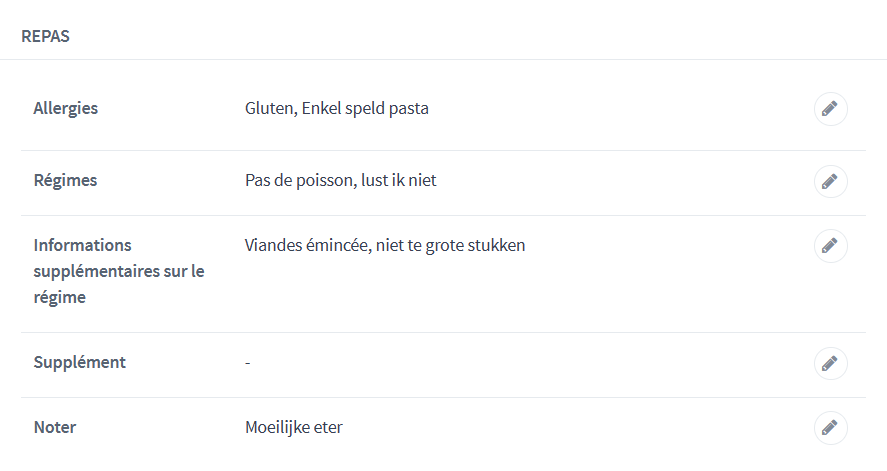The image size is (887, 471).
Task: Modify the Noter entry via pencil icon
Action: tap(830, 428)
